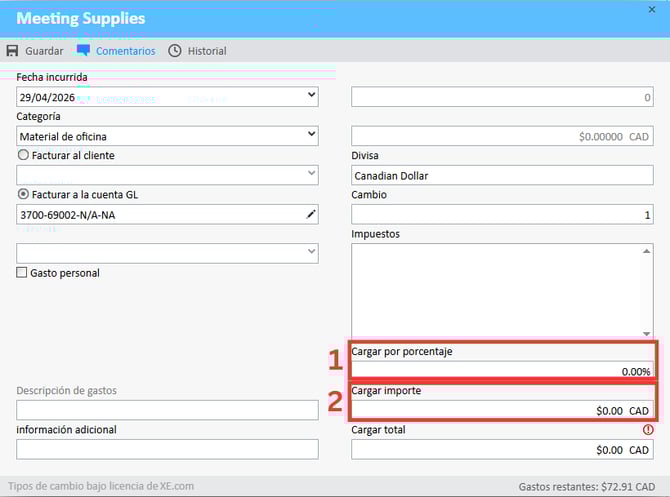Image resolution: width=670 pixels, height=497 pixels.
Task: Click the Guardar floppy disk icon
Action: pos(12,51)
